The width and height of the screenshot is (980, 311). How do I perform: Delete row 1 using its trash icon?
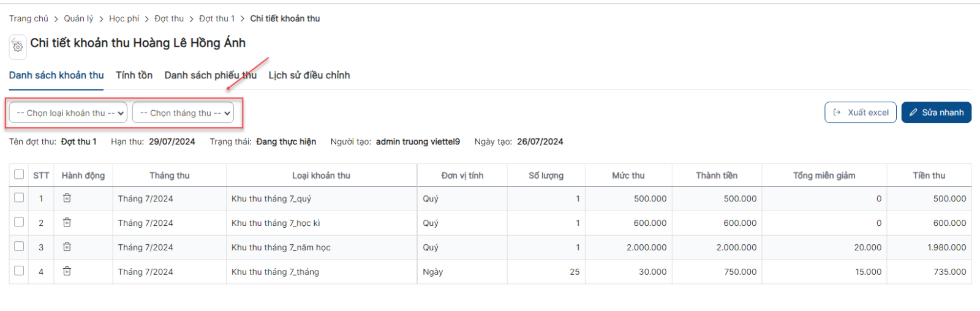click(x=67, y=198)
